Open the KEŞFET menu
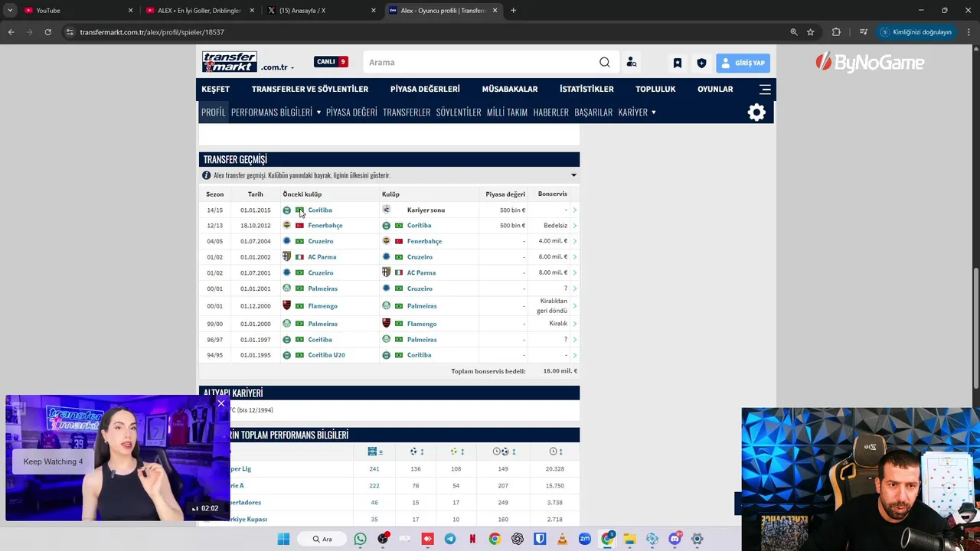This screenshot has width=980, height=551. [215, 89]
